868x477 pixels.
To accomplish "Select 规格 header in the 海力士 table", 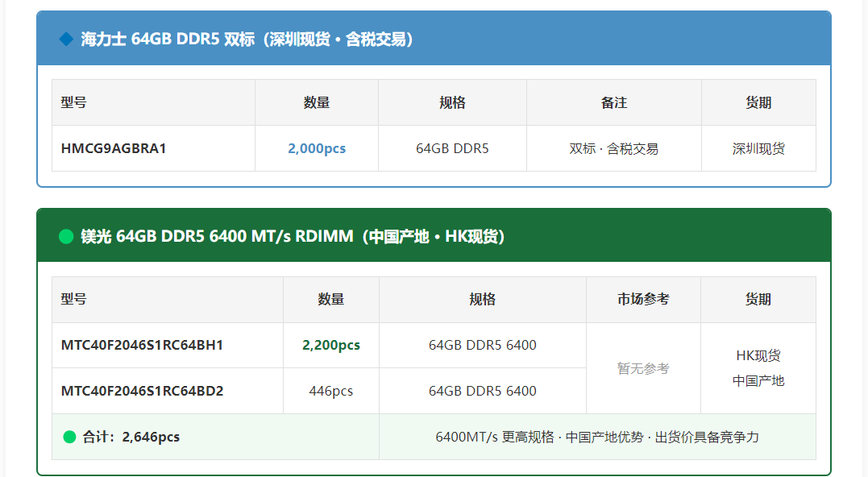I will pos(452,102).
